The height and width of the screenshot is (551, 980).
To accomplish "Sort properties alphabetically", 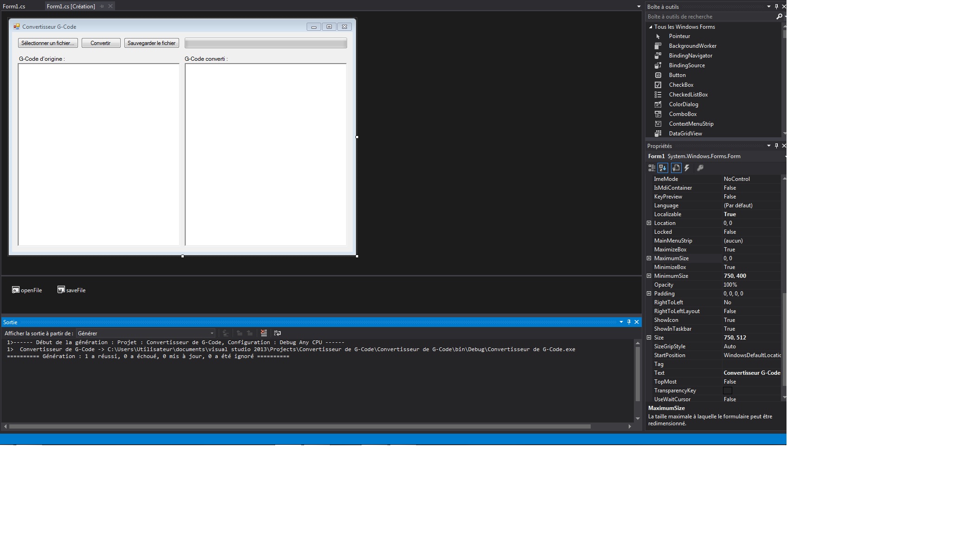I will tap(663, 168).
